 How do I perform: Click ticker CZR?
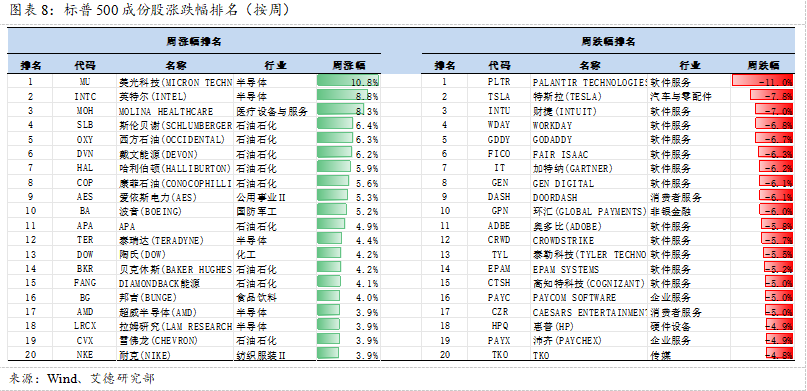point(499,312)
